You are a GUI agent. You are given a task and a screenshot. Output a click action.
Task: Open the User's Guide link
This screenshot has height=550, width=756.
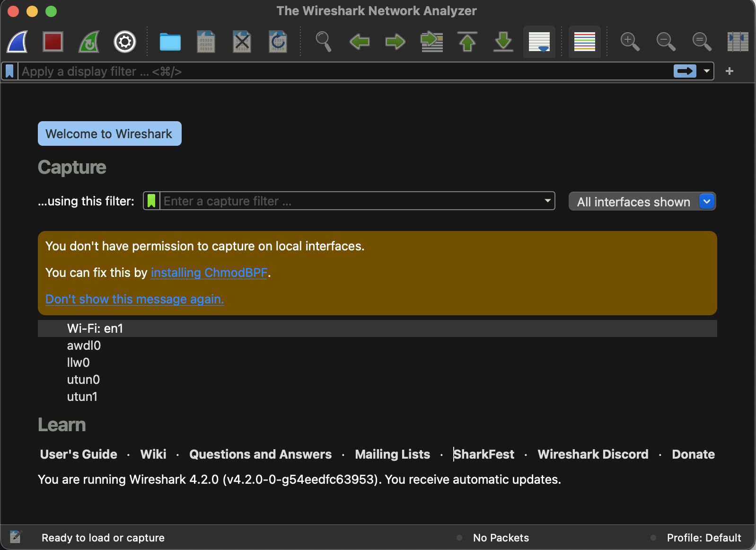pyautogui.click(x=79, y=454)
